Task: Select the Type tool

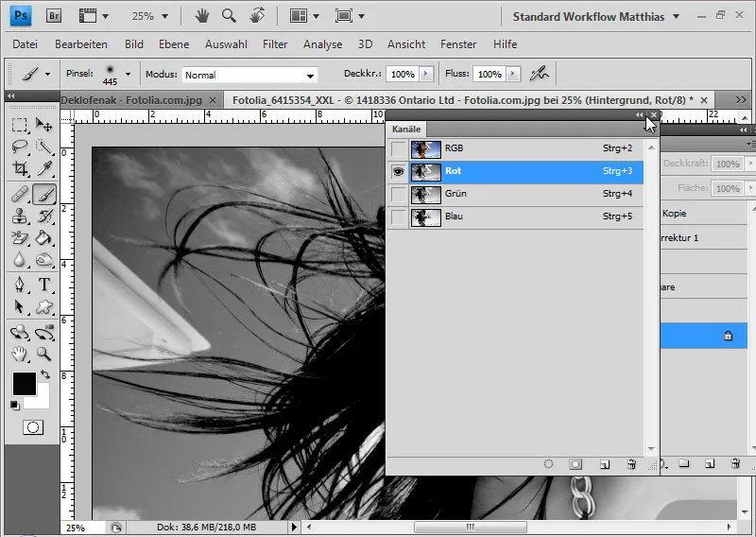Action: pyautogui.click(x=44, y=285)
